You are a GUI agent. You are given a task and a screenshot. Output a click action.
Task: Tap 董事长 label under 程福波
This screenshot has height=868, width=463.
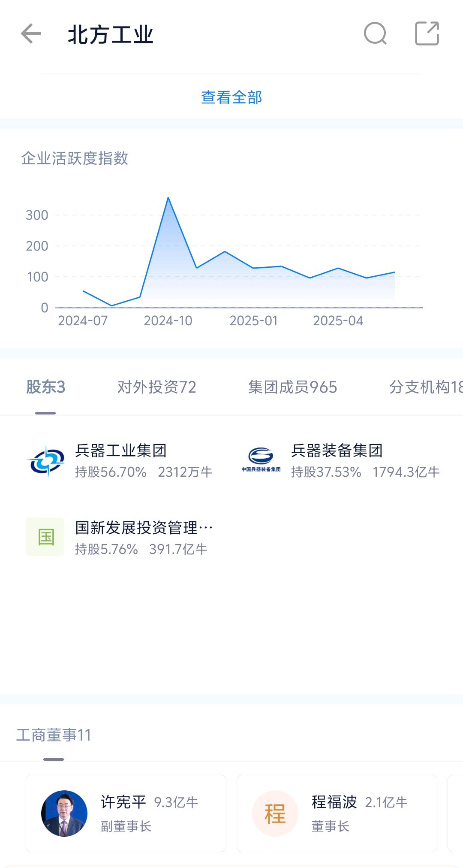(331, 826)
